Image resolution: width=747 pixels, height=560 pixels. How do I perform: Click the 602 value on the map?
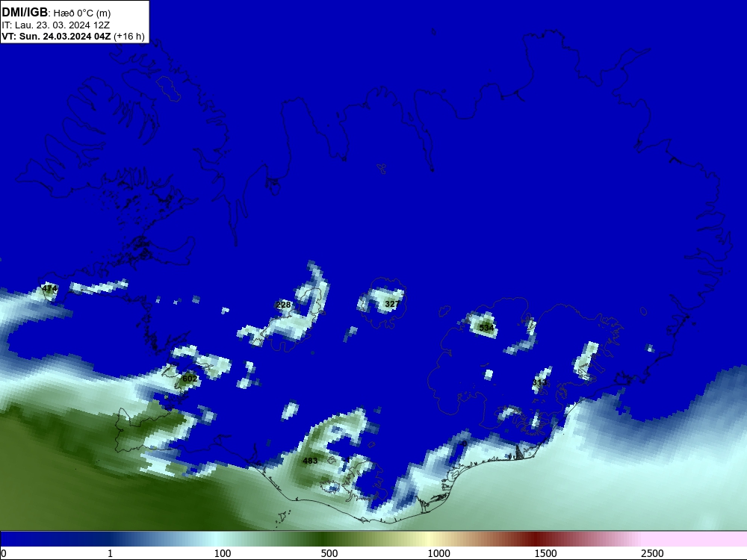190,379
